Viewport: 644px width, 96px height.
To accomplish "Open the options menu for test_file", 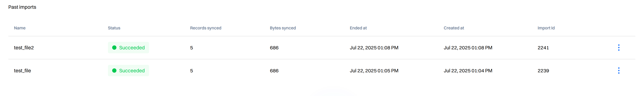I will click(618, 71).
